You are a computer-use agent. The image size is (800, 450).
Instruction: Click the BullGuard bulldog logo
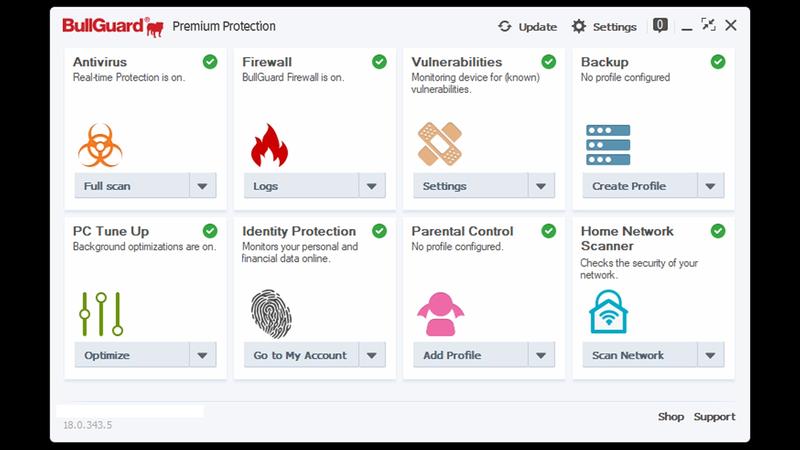(113, 27)
